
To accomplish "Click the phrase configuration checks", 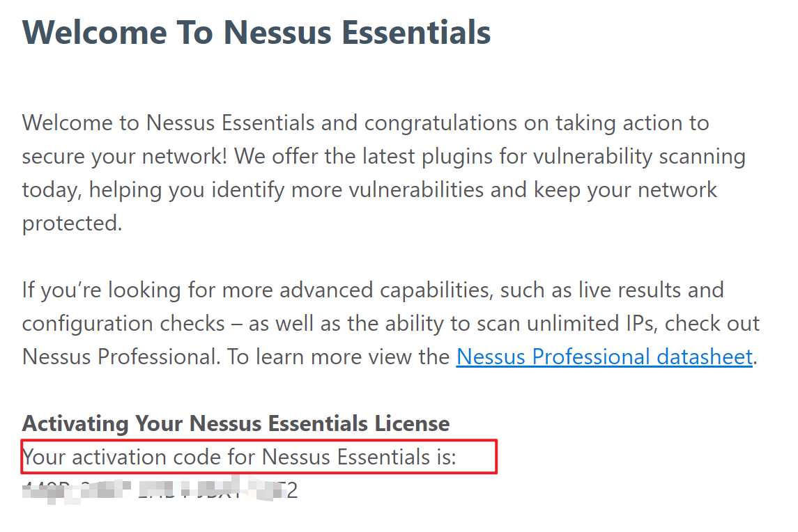I will click(123, 324).
